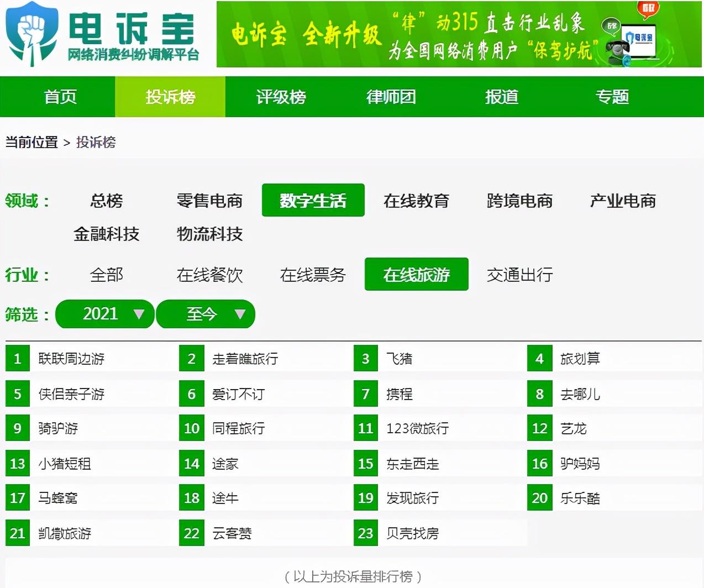Switch to the 评级榜 tab
Image resolution: width=704 pixels, height=588 pixels.
tap(281, 97)
